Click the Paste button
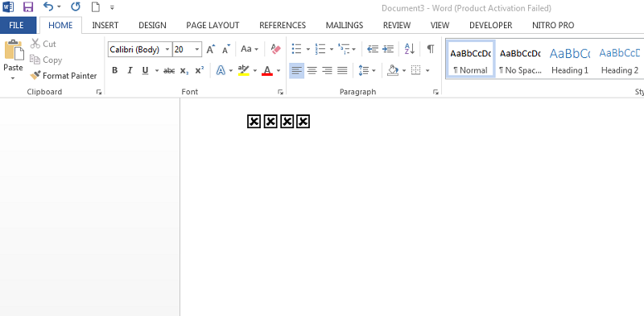644x316 pixels. pos(13,60)
